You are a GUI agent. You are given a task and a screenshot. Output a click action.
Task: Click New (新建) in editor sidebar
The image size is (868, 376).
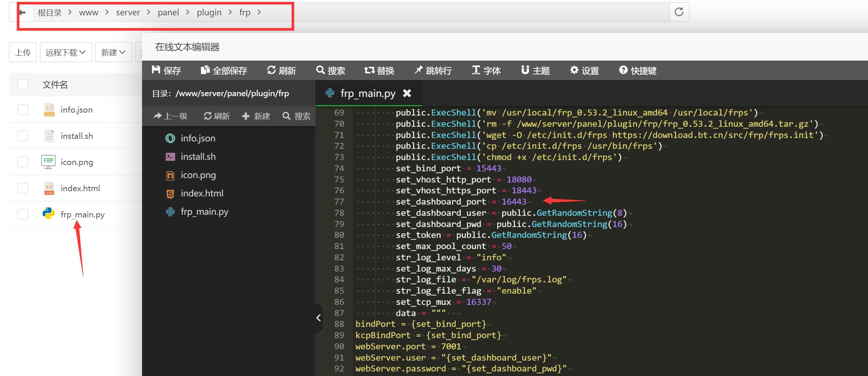(x=256, y=116)
